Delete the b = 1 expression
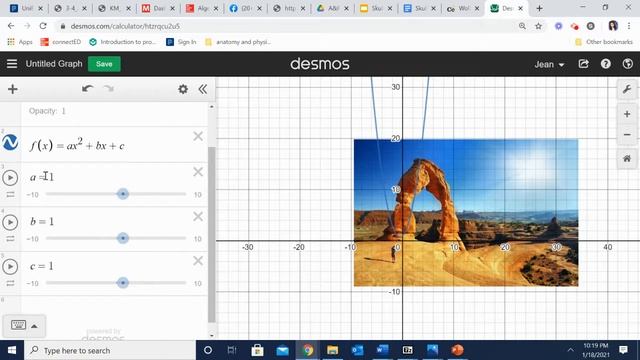 point(198,216)
